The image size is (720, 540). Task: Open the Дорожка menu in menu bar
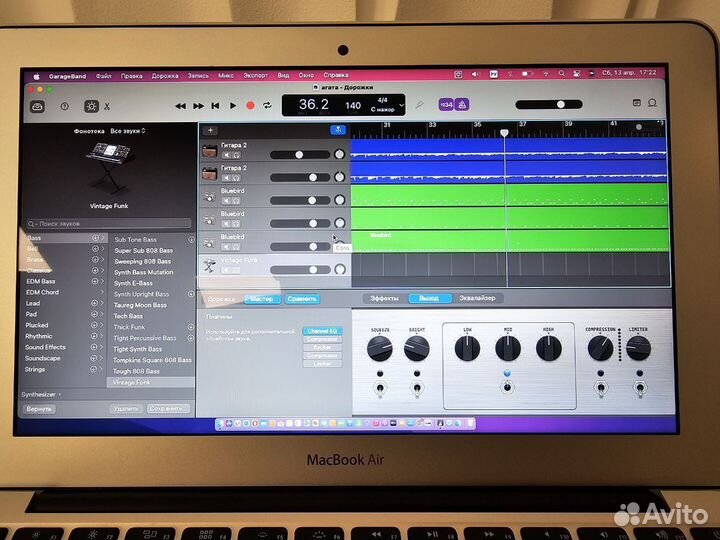(164, 76)
